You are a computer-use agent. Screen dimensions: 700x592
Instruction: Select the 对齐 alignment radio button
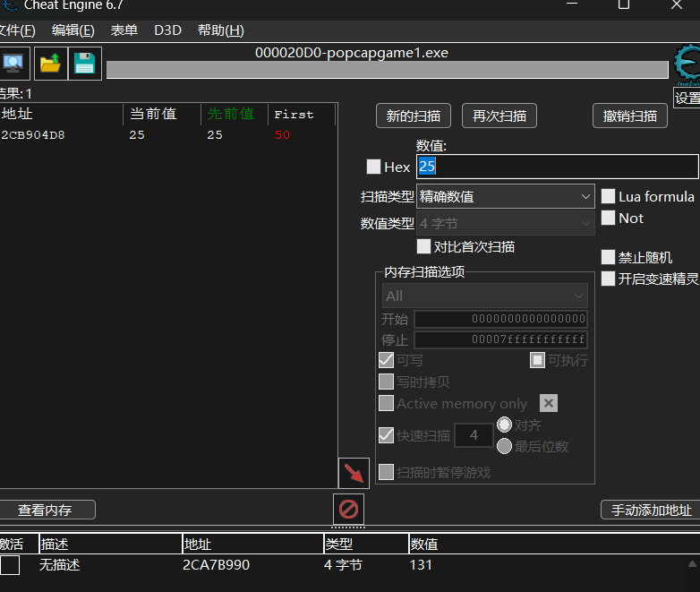click(x=505, y=425)
